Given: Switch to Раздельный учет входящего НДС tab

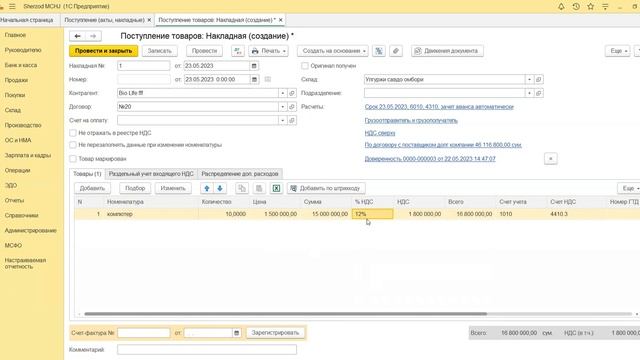Looking at the screenshot, I should click(x=151, y=174).
